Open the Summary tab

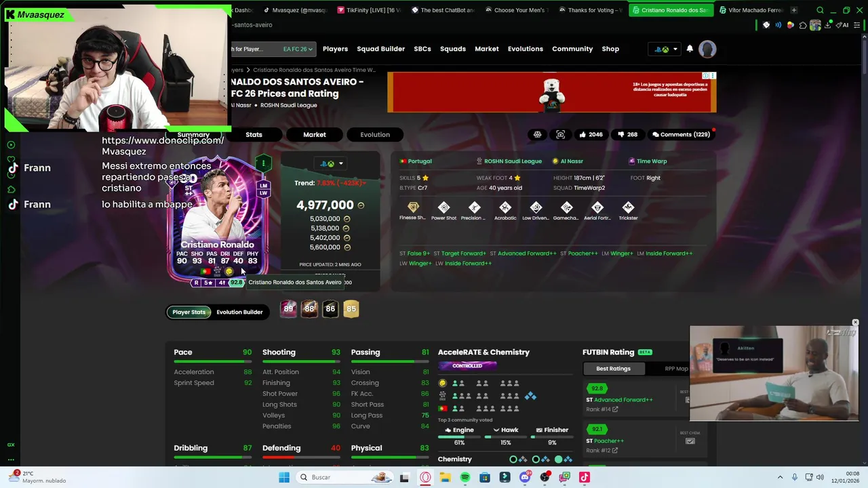tap(193, 135)
